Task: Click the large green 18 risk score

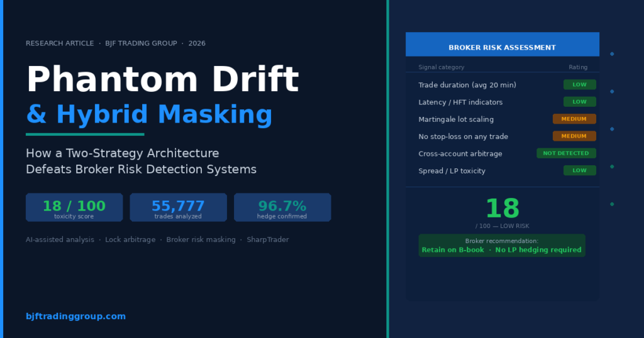Action: coord(502,209)
